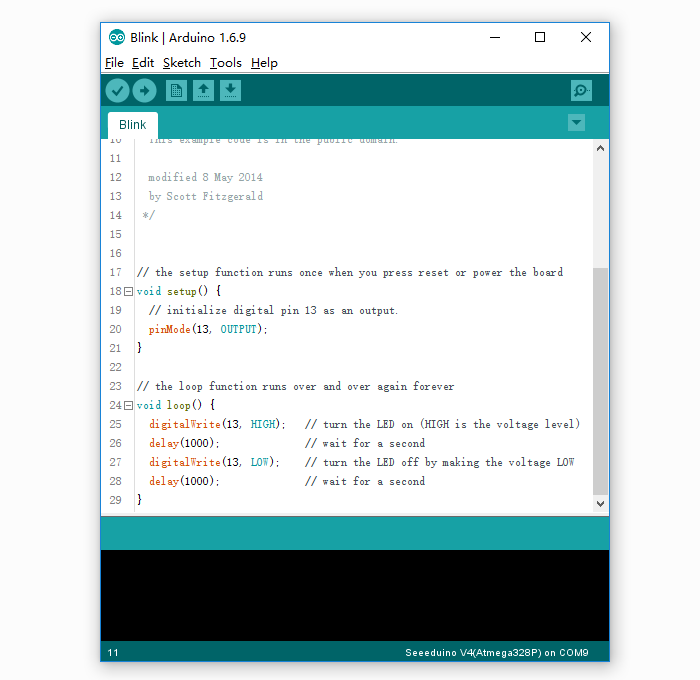Collapse the loop() function fold marker
Image resolution: width=700 pixels, height=680 pixels.
pos(129,405)
